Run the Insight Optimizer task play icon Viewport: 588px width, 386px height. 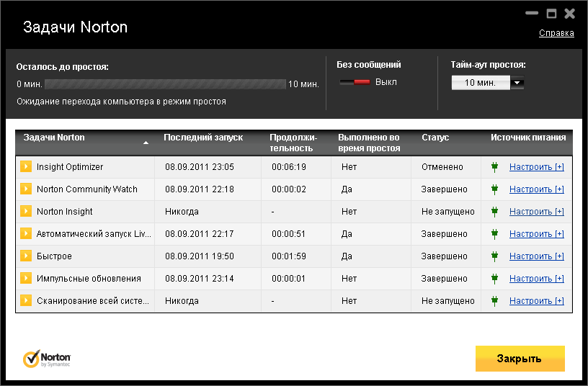coord(26,166)
